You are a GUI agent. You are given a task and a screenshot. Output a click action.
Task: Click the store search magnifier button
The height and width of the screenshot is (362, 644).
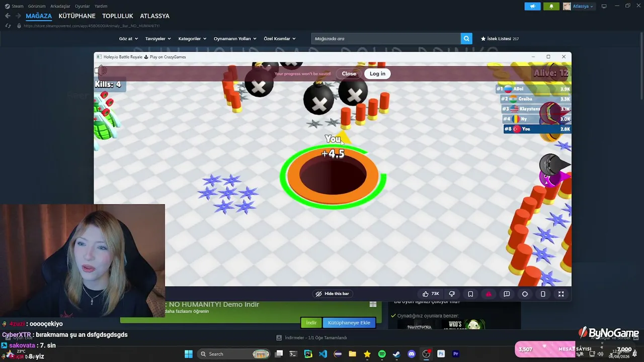point(466,39)
